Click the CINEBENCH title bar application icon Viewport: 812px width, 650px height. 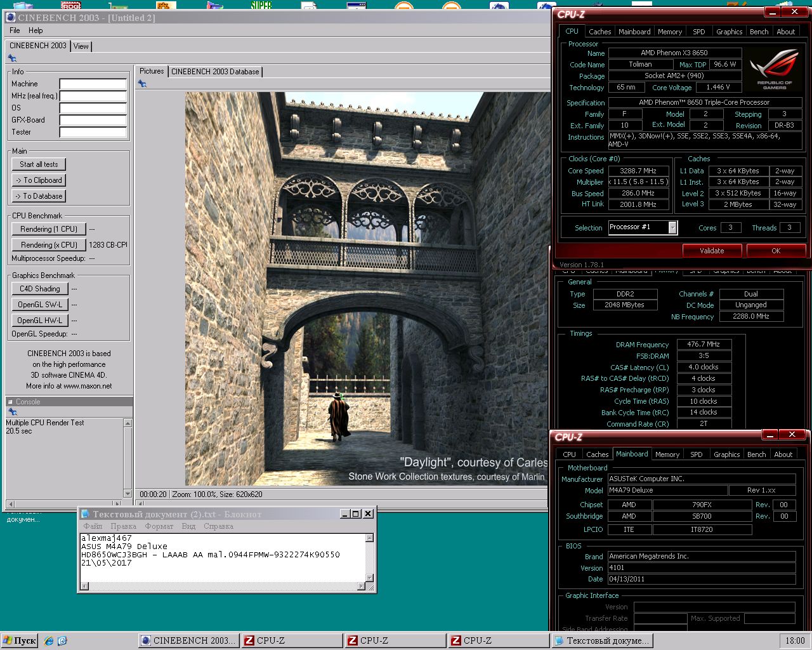tap(11, 18)
